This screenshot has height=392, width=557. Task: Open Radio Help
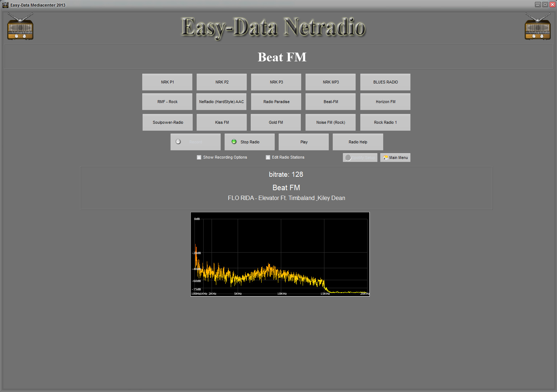[x=358, y=142]
